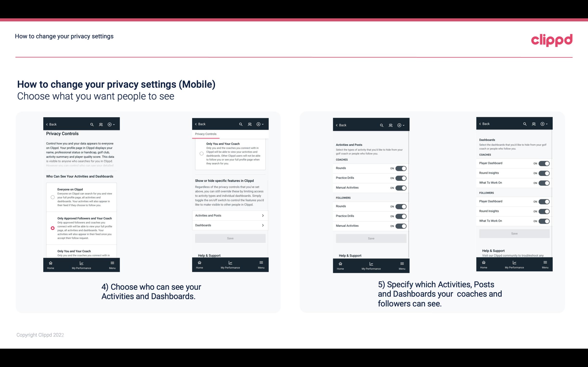Tap the Home icon in bottom navigation
Viewport: 588px width, 367px height.
50,263
